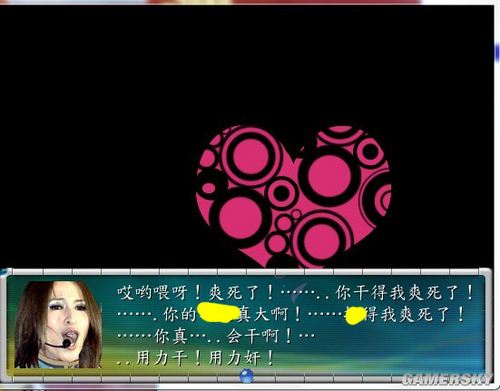Click the silver tiled dialogue frame top border
Screen dimensions: 500x391
click(247, 272)
